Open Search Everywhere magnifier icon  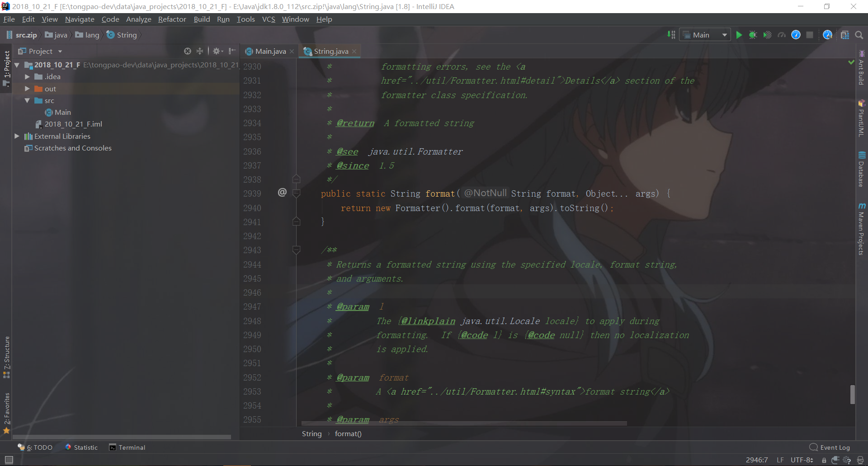pyautogui.click(x=859, y=35)
